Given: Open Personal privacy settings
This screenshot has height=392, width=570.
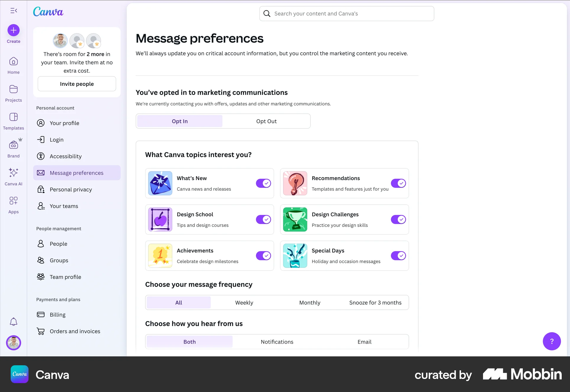Looking at the screenshot, I should point(70,189).
